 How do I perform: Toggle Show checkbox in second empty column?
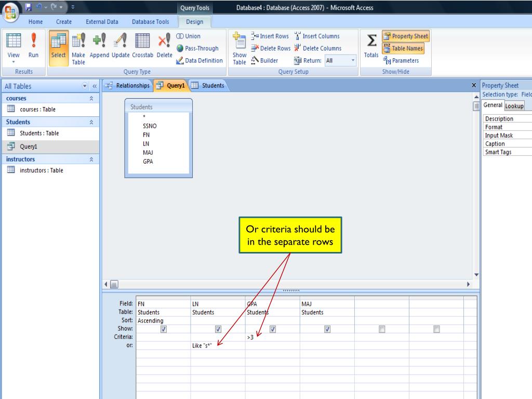click(x=436, y=329)
